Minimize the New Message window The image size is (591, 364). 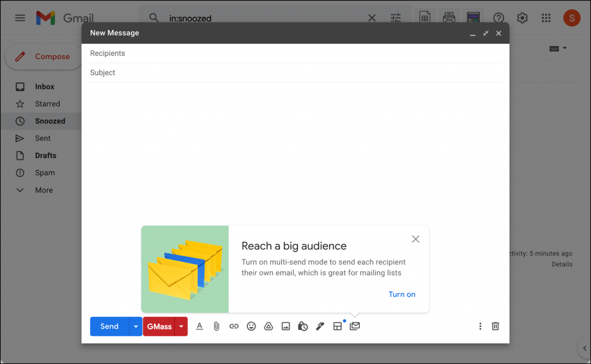(472, 33)
